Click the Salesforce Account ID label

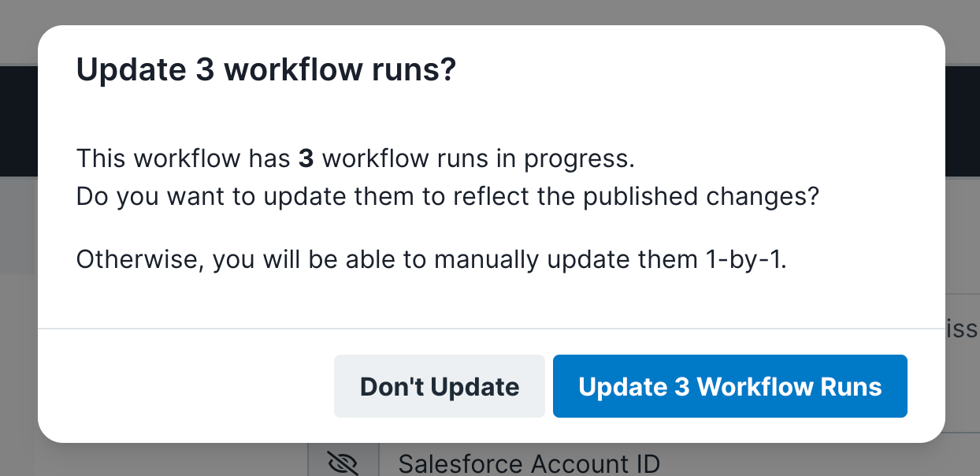[x=529, y=464]
